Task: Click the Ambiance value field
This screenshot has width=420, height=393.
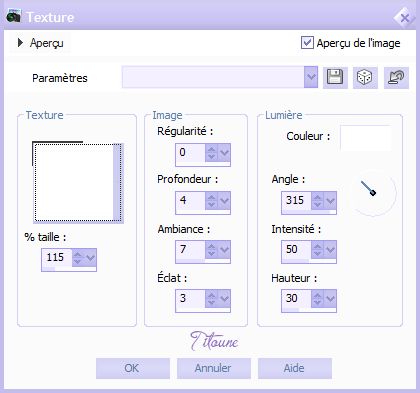Action: [x=190, y=250]
